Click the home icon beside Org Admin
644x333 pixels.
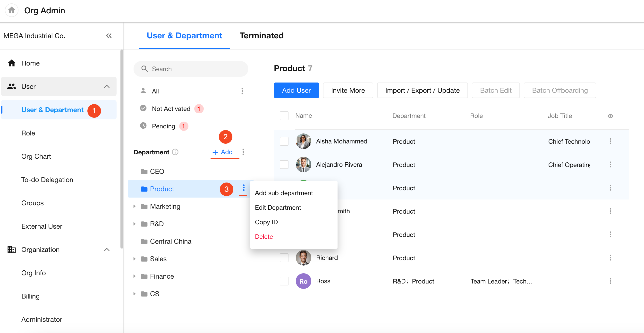pyautogui.click(x=11, y=10)
